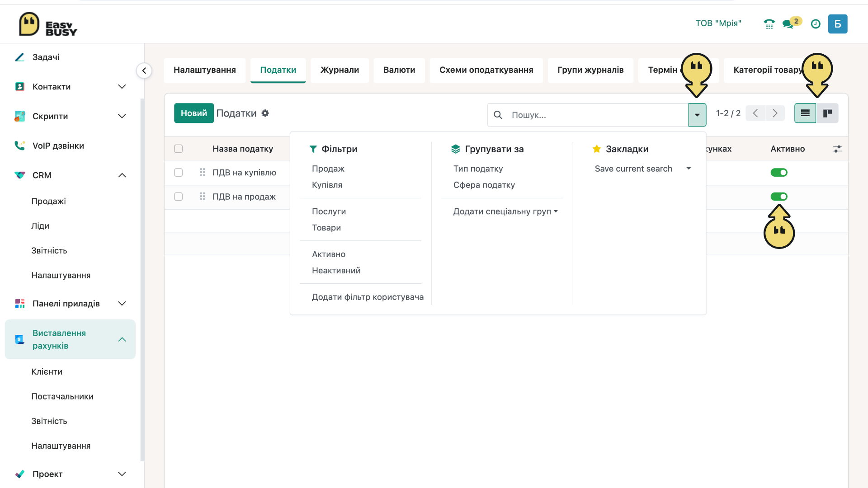Apply the Товари filter
The height and width of the screenshot is (488, 868).
tap(326, 228)
